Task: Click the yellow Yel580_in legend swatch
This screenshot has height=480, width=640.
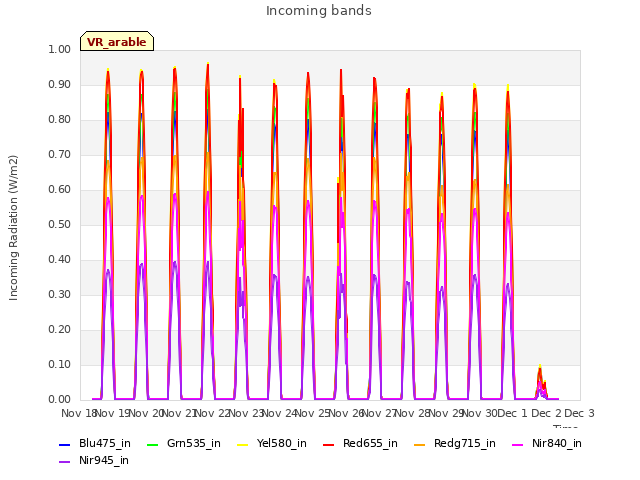Action: pos(242,444)
